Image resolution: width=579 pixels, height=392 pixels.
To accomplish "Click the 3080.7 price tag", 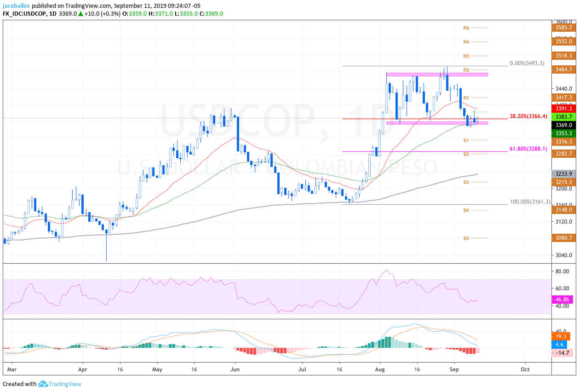I will tap(563, 238).
